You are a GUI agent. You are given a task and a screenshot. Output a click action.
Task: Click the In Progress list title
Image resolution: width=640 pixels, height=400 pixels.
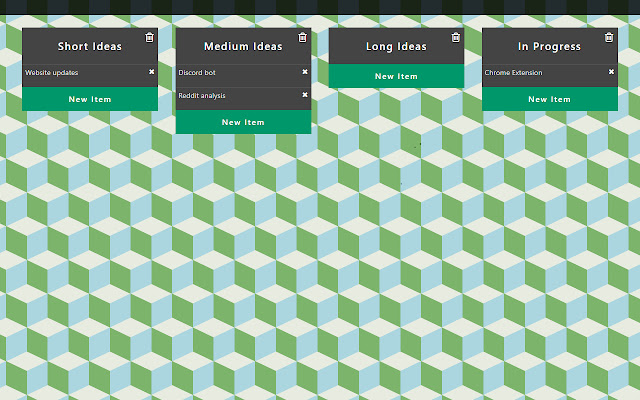coord(549,47)
